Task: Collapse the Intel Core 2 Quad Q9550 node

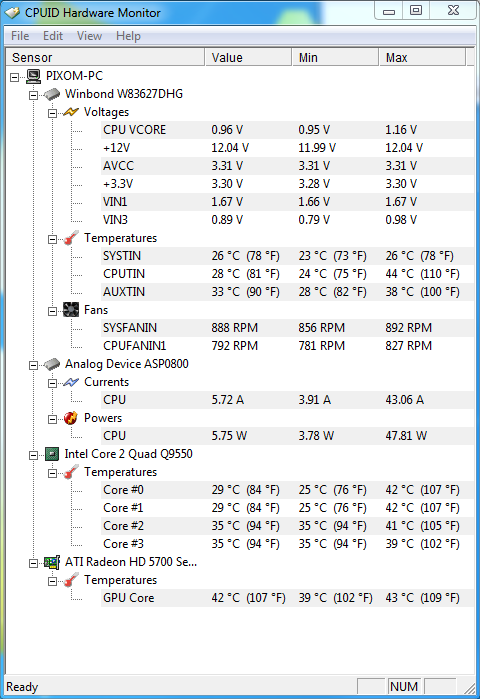Action: tap(33, 455)
